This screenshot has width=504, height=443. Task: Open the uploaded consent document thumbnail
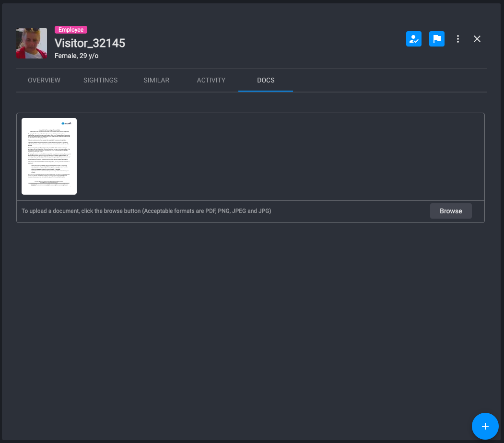point(49,156)
